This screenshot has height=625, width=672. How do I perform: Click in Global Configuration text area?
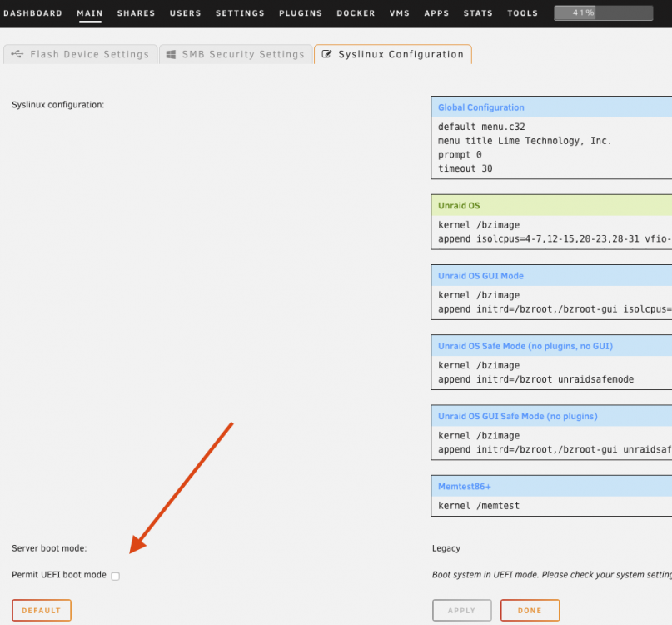pyautogui.click(x=551, y=147)
